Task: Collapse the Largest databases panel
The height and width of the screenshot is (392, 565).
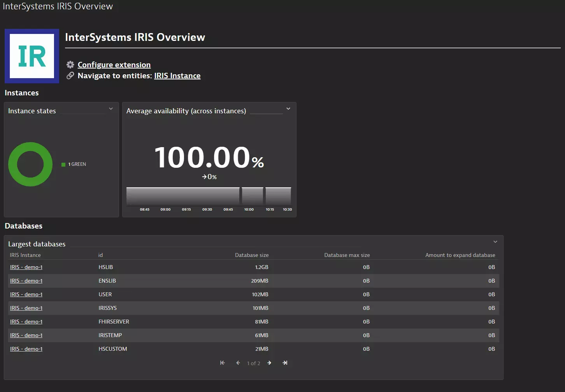Action: 495,241
